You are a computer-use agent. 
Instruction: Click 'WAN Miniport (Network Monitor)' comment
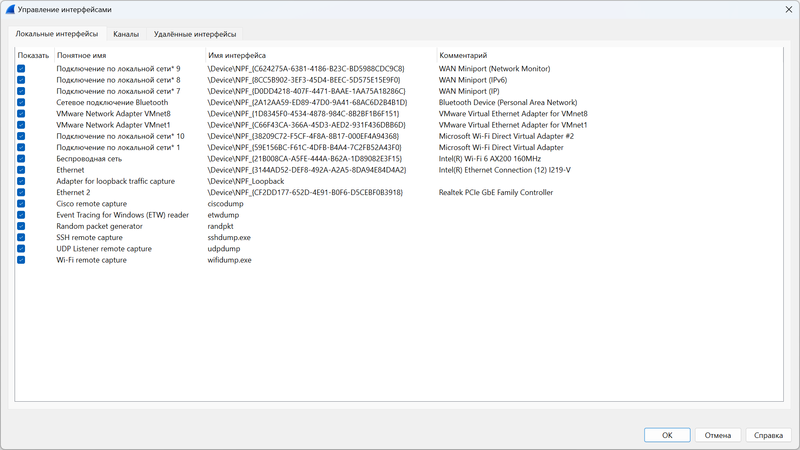(x=494, y=69)
